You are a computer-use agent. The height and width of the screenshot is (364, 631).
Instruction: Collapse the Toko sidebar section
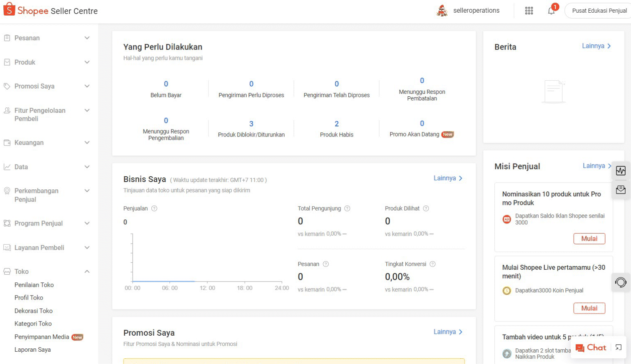click(x=87, y=272)
